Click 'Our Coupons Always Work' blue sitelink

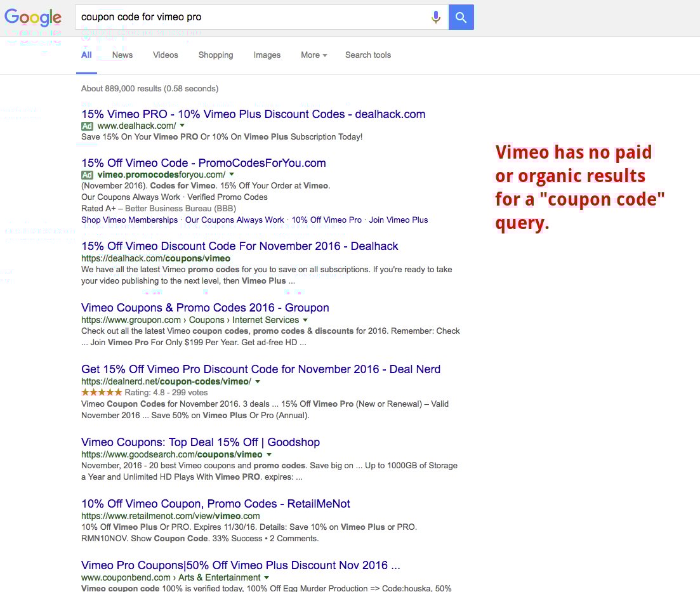point(234,220)
